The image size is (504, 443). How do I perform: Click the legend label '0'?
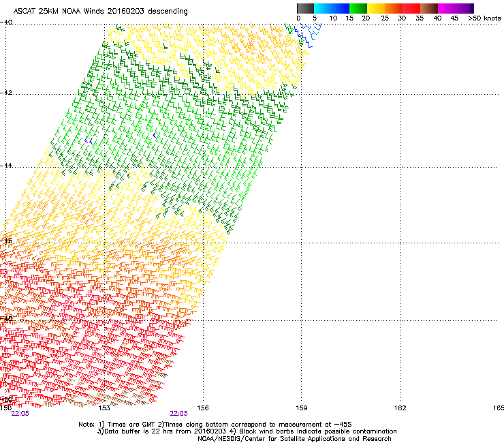point(298,18)
